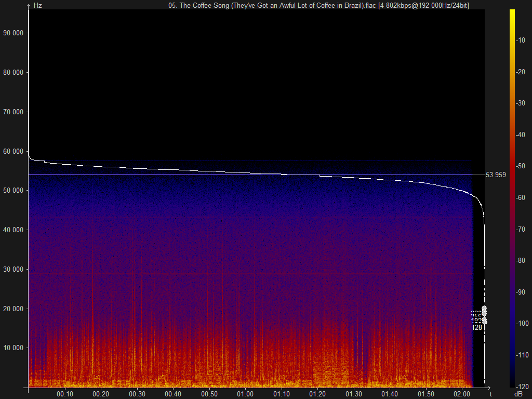Image resolution: width=532 pixels, height=399 pixels.
Task: Click the '01:50' time axis label
Action: (426, 394)
